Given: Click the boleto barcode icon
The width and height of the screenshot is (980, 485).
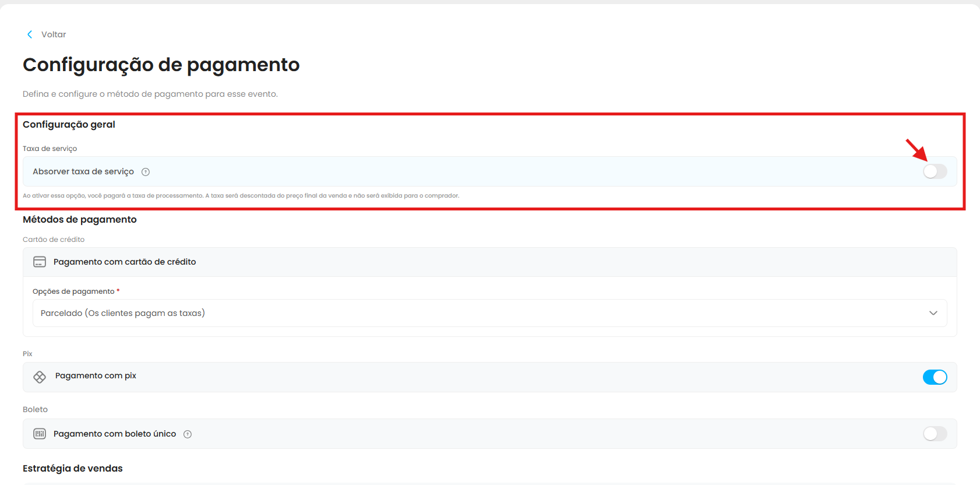Looking at the screenshot, I should coord(40,434).
